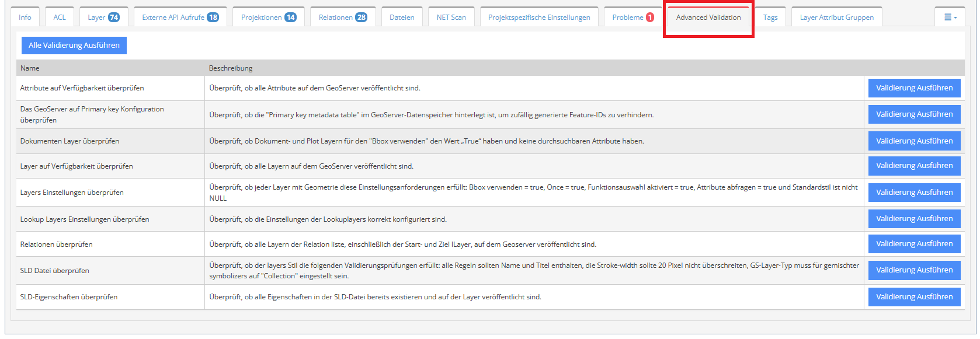Image resolution: width=980 pixels, height=339 pixels.
Task: Run validation for Layers Einstellungen überprüfen
Action: coord(914,193)
